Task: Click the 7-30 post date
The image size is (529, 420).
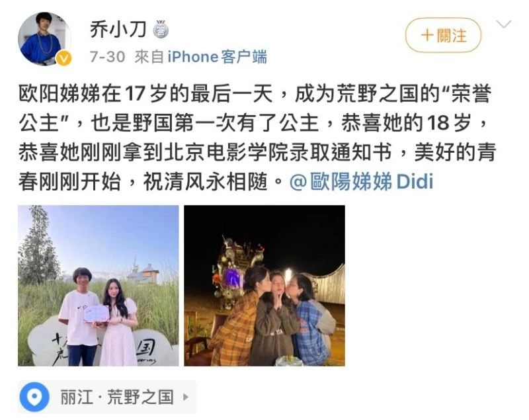Action: [107, 57]
